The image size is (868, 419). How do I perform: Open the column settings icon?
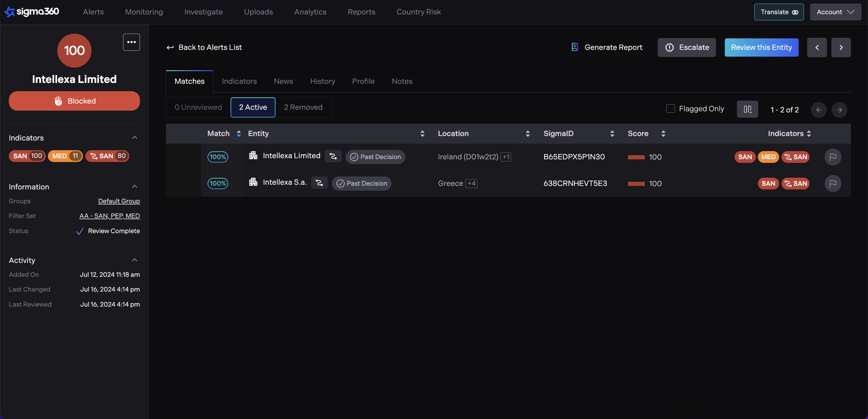pos(747,109)
